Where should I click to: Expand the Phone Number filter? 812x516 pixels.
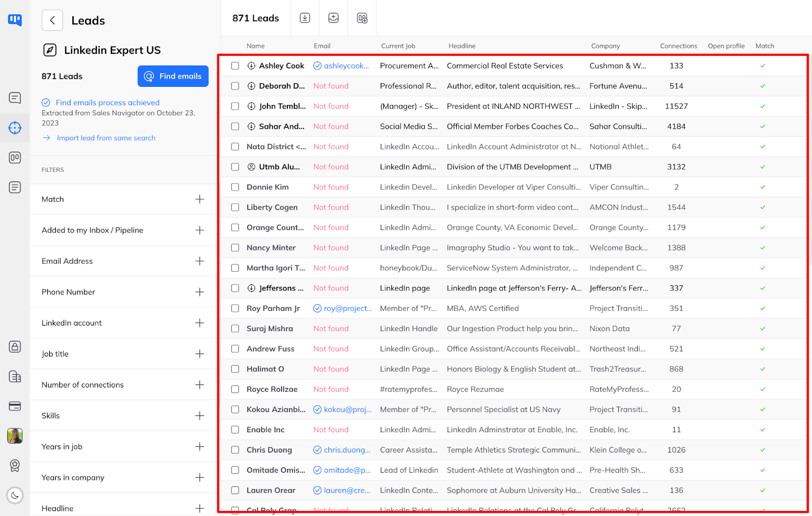(x=200, y=292)
